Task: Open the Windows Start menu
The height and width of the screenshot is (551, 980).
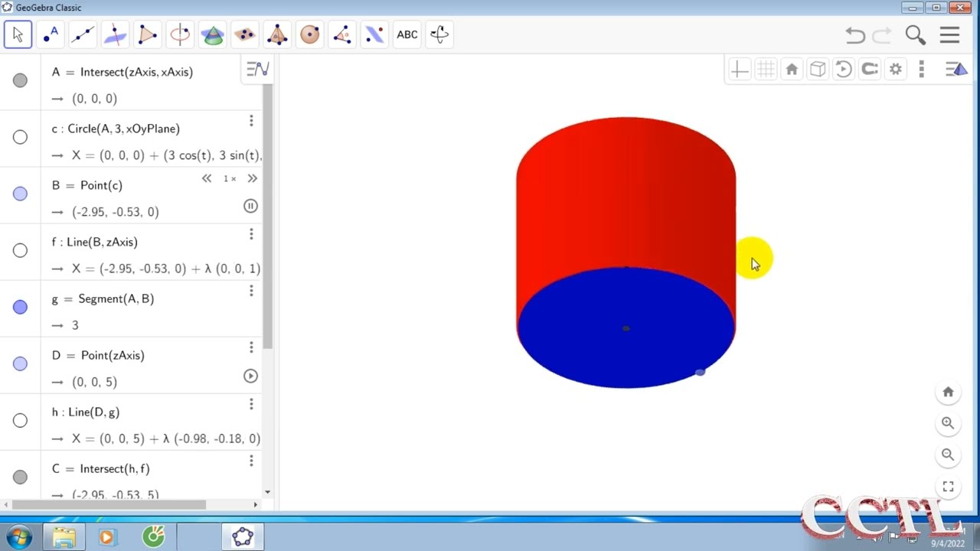Action: [18, 537]
